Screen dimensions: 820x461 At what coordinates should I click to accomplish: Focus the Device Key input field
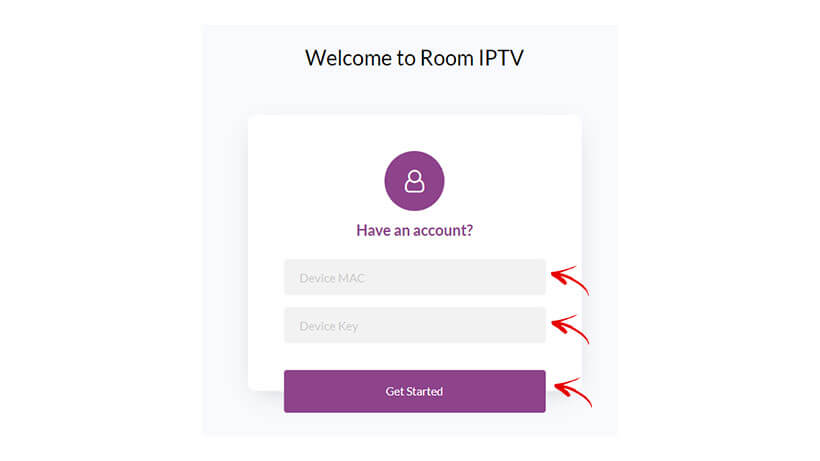[x=415, y=325]
